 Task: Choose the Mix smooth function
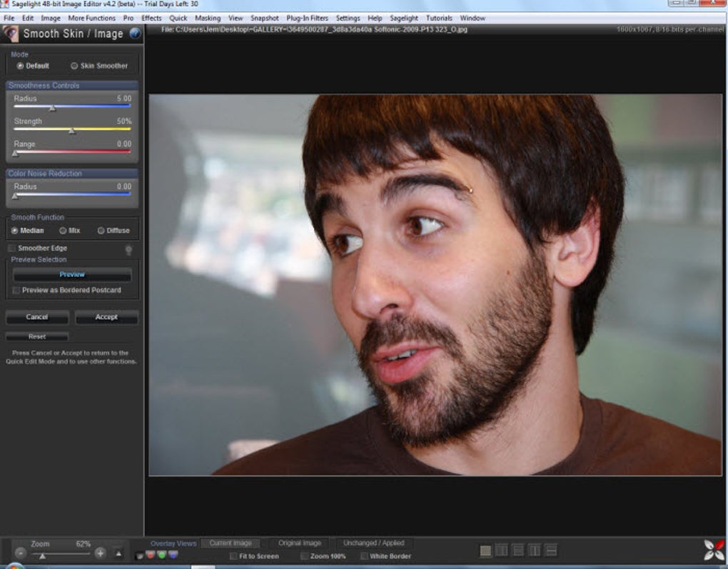click(x=63, y=231)
